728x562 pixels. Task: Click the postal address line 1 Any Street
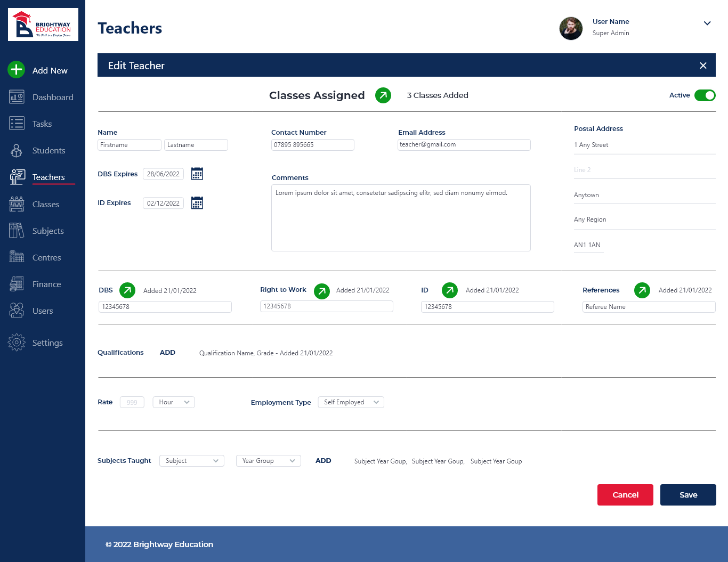click(x=645, y=145)
